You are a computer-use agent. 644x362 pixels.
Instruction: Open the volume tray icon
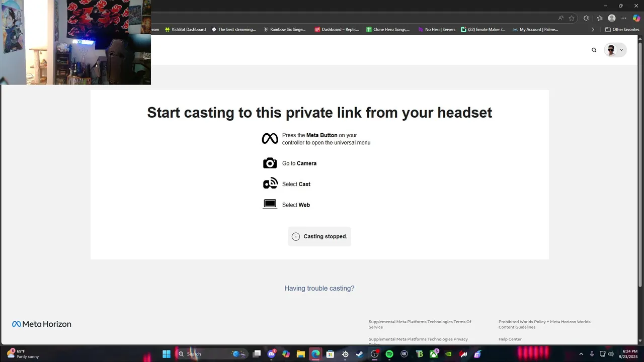[x=611, y=354]
